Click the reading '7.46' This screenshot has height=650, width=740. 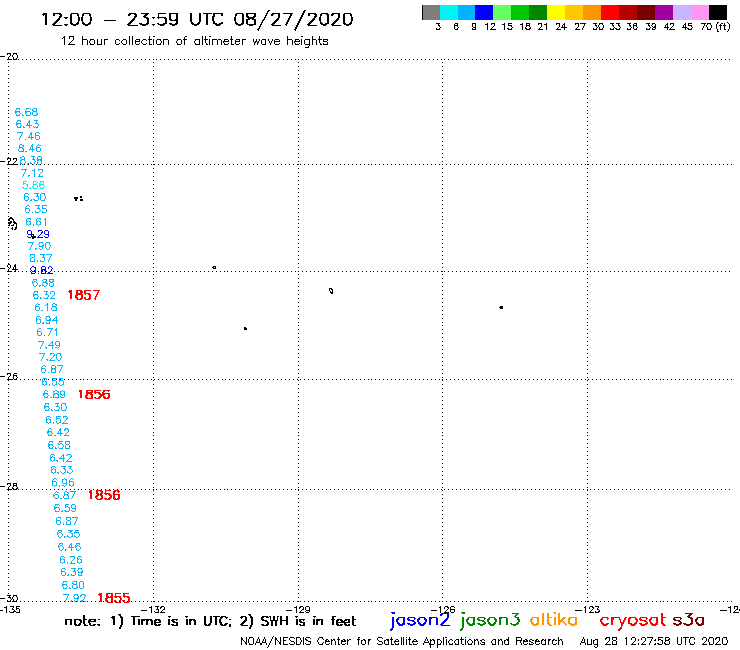pos(29,136)
